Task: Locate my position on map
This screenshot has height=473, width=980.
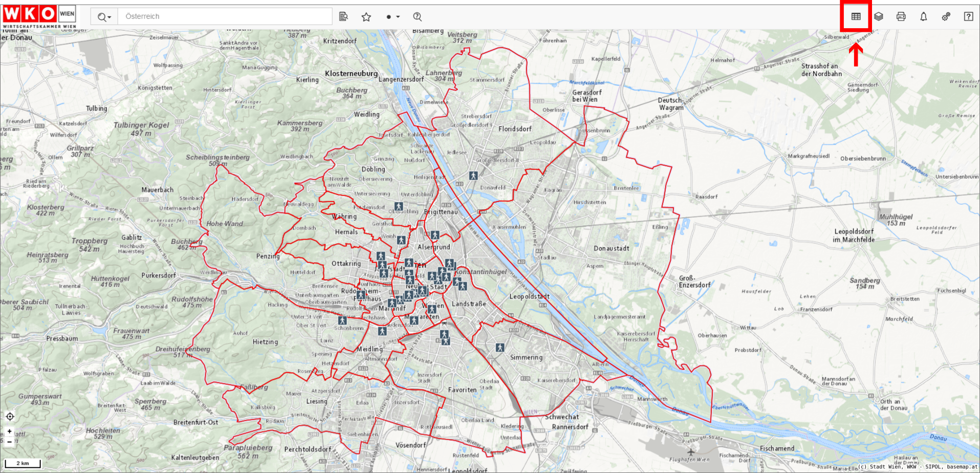Action: pos(10,417)
